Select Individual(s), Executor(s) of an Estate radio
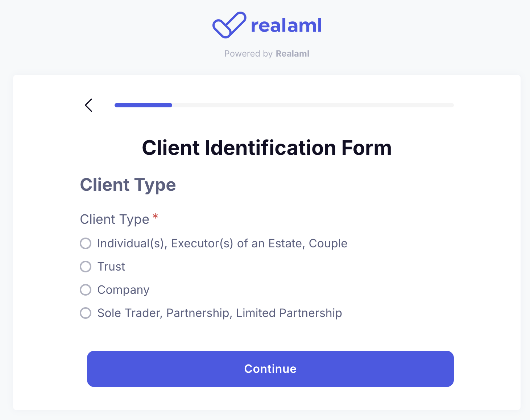 (x=86, y=243)
